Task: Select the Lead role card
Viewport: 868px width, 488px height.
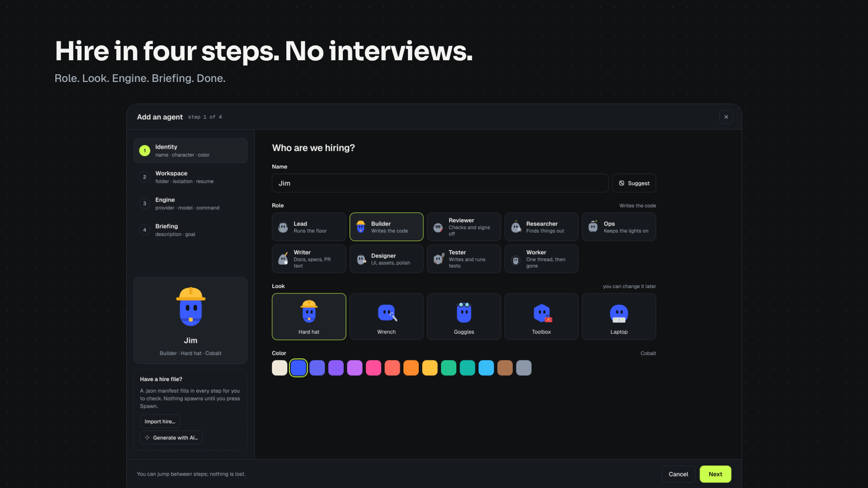Action: click(x=309, y=227)
